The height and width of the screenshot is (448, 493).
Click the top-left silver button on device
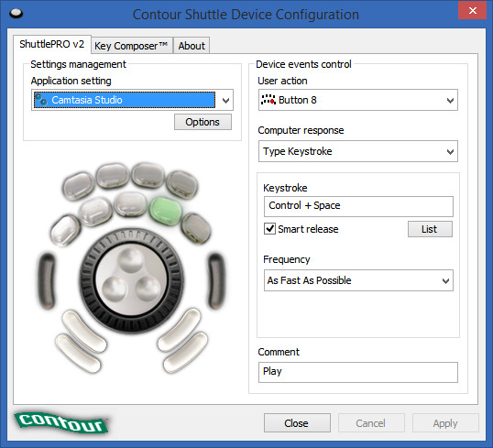tap(78, 186)
